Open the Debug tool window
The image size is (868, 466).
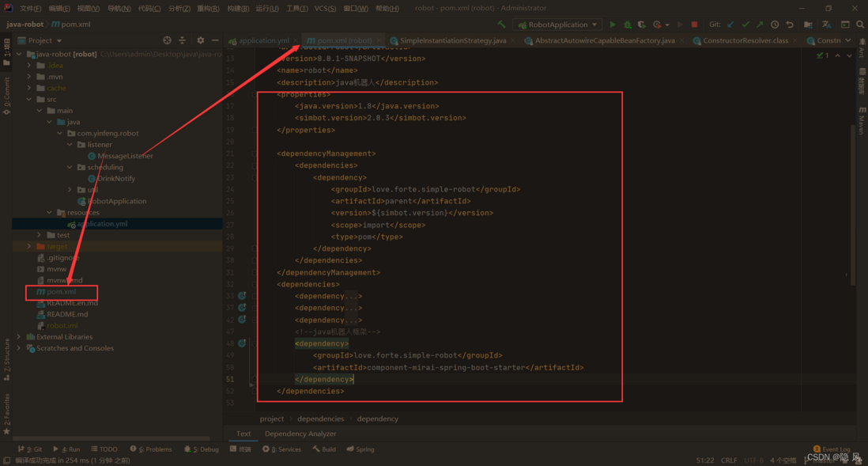pyautogui.click(x=202, y=449)
